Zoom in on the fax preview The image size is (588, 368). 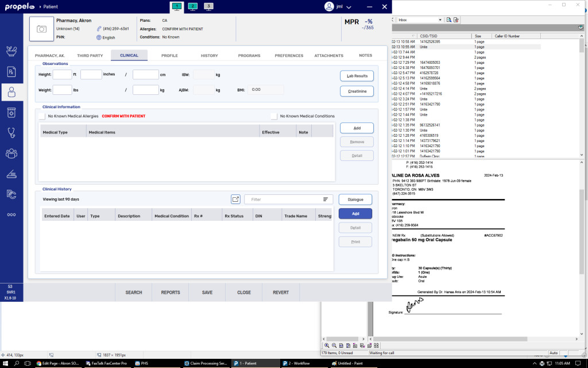point(327,346)
